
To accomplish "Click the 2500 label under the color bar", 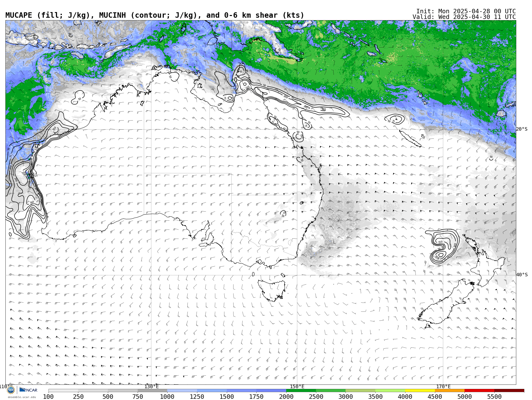I will 316,397.
